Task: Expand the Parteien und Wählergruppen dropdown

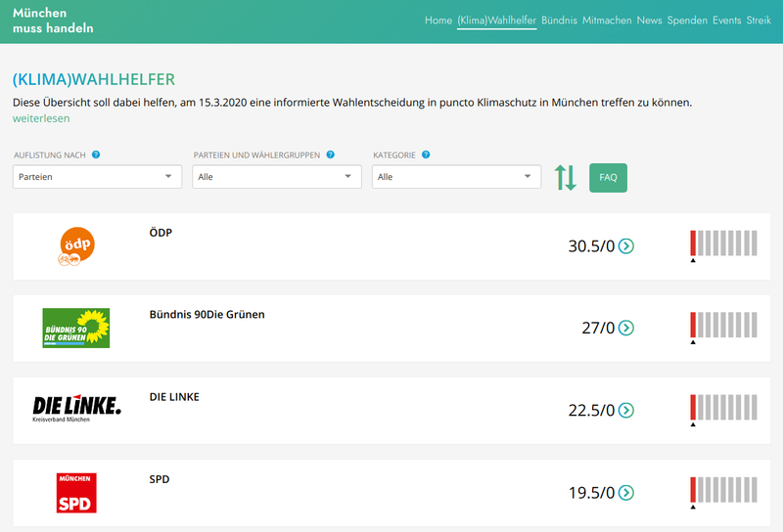Action: point(277,177)
